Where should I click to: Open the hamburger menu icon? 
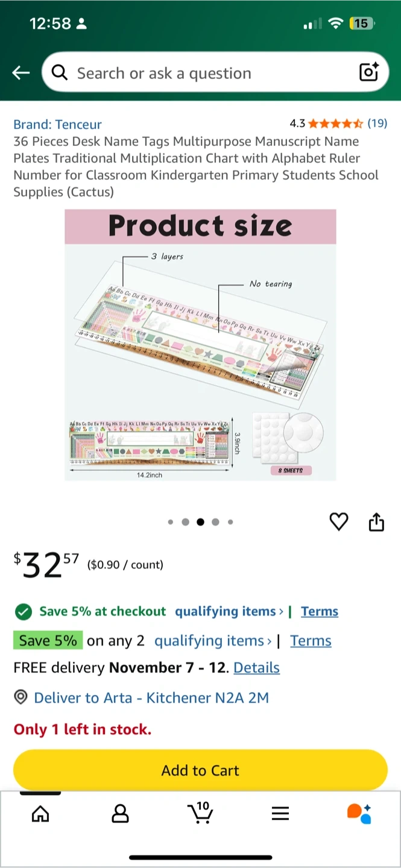tap(280, 814)
